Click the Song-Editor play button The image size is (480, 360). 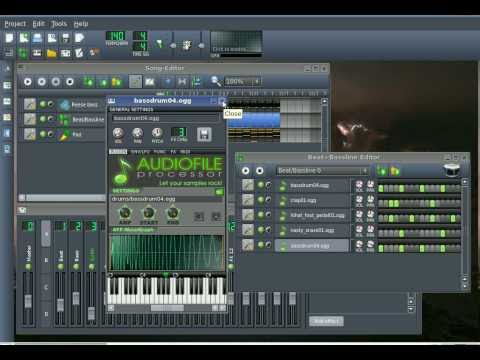point(28,82)
